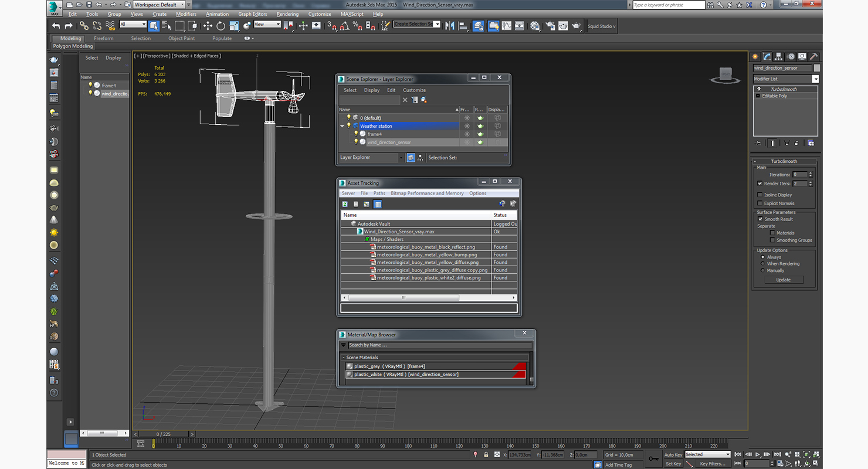This screenshot has width=868, height=469.
Task: Select the When Rendering update option
Action: (x=762, y=264)
